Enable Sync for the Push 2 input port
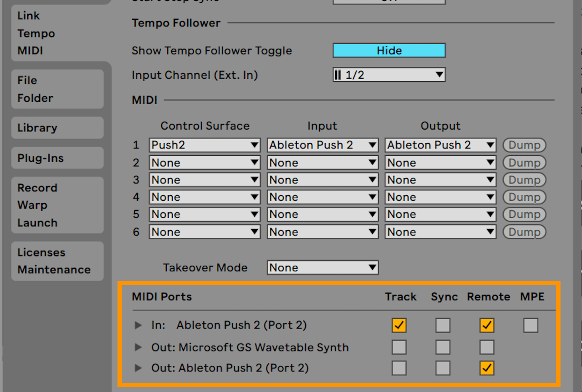The width and height of the screenshot is (582, 392). tap(443, 325)
